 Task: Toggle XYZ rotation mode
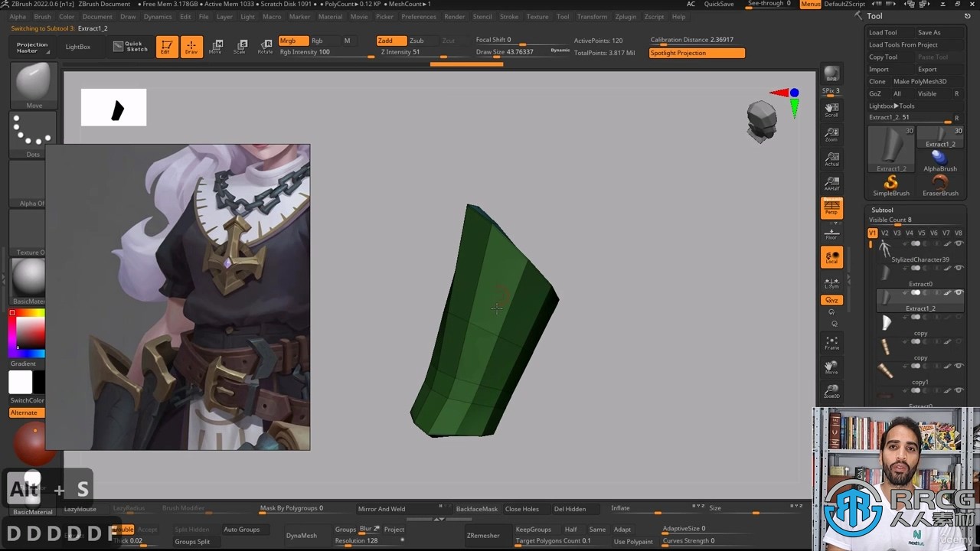pyautogui.click(x=831, y=300)
